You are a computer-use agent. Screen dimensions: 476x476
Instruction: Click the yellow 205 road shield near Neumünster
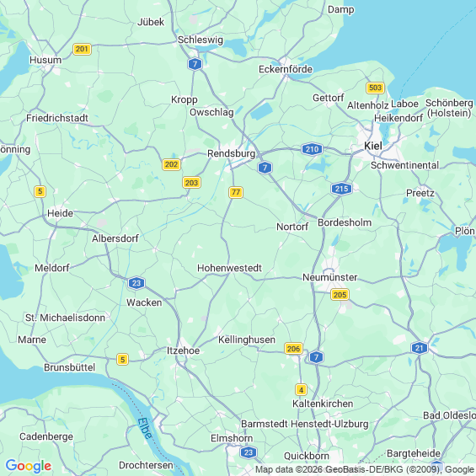click(x=340, y=295)
